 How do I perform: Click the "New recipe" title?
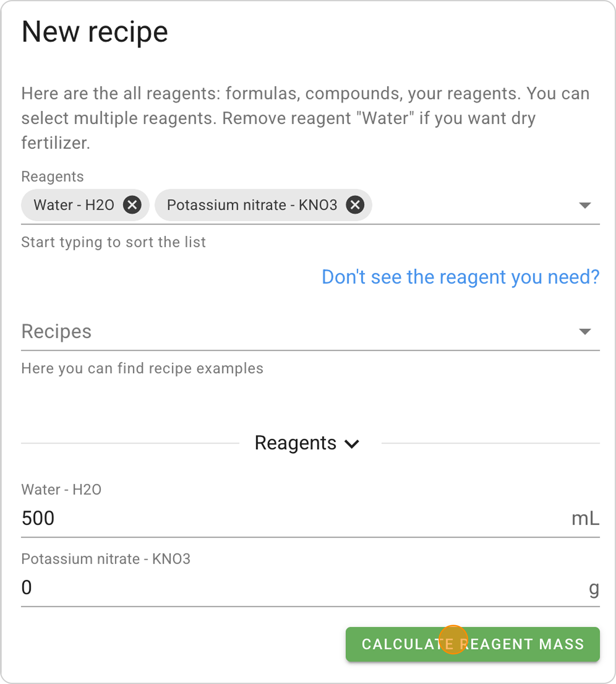pyautogui.click(x=95, y=32)
